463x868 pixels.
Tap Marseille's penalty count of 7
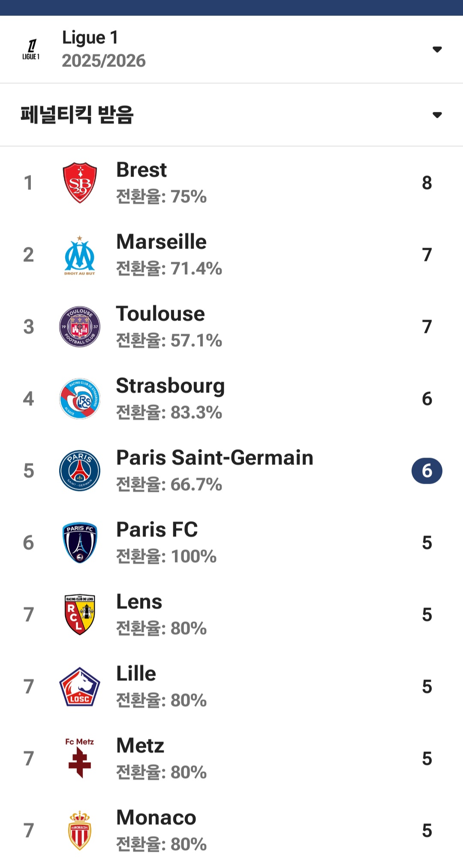[427, 255]
